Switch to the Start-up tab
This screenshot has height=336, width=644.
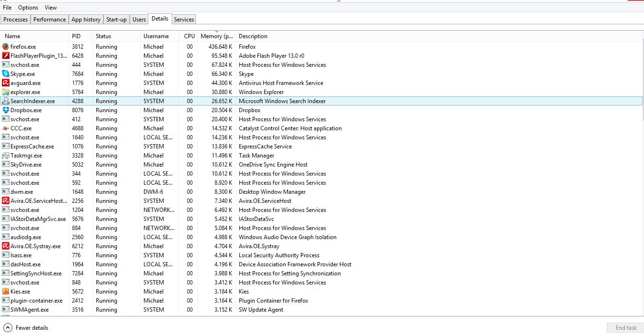tap(116, 20)
